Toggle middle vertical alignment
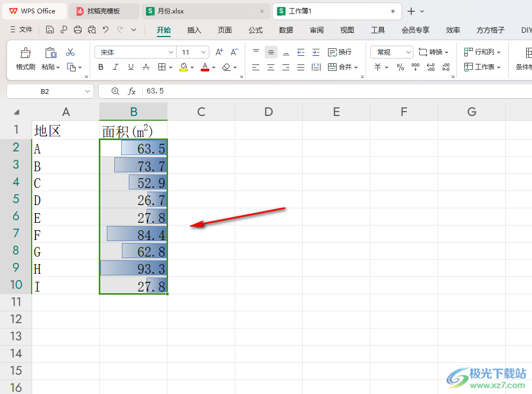 (271, 52)
